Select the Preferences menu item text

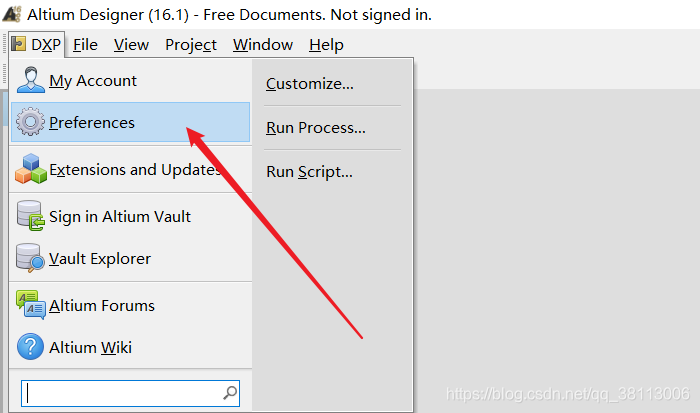click(x=92, y=123)
